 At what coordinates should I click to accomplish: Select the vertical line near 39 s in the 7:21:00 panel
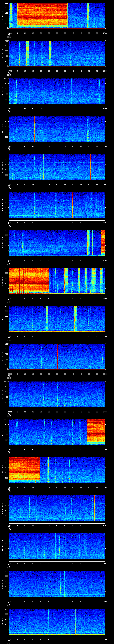point(72,205)
